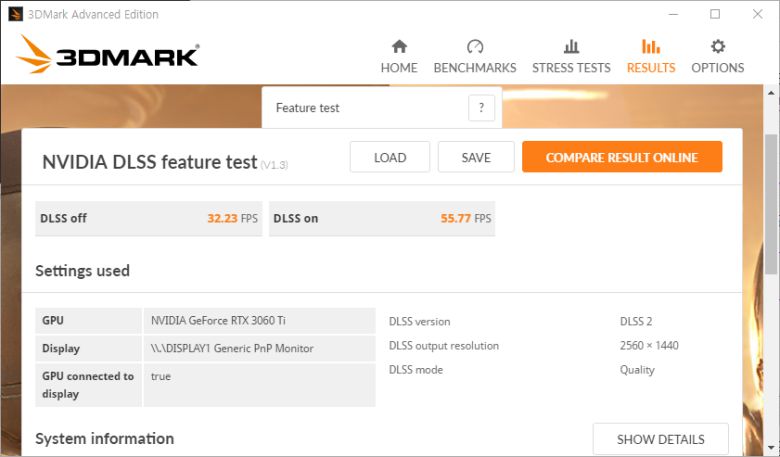
Task: Select the Results bar chart icon
Action: (x=651, y=47)
